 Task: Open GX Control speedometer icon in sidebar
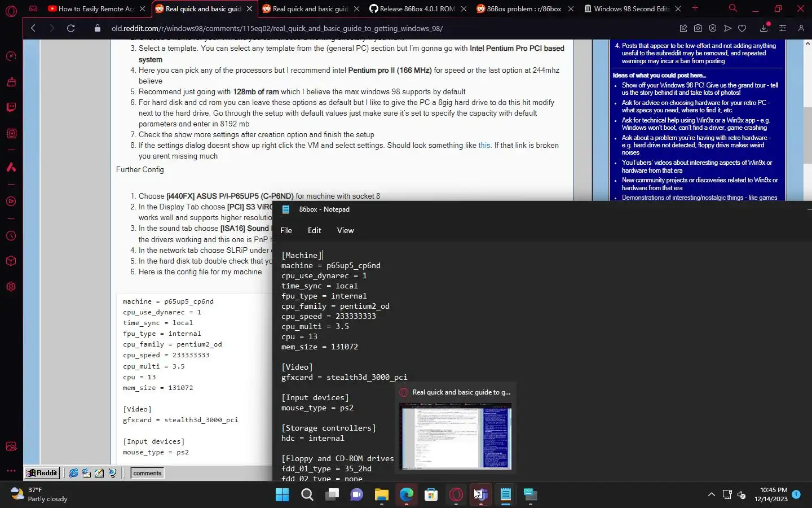click(x=11, y=56)
